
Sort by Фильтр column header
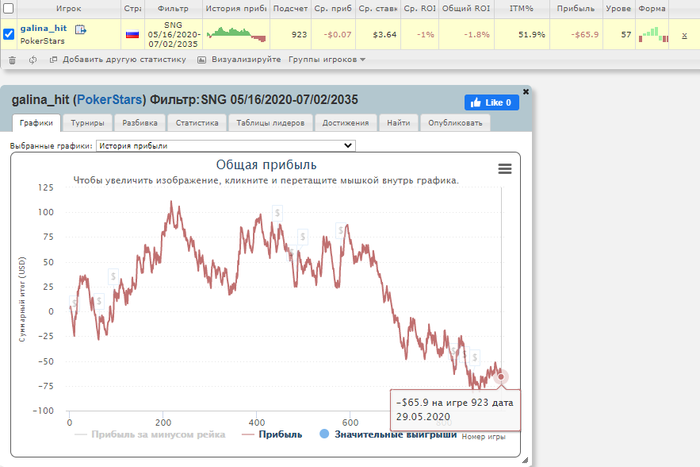[x=173, y=8]
